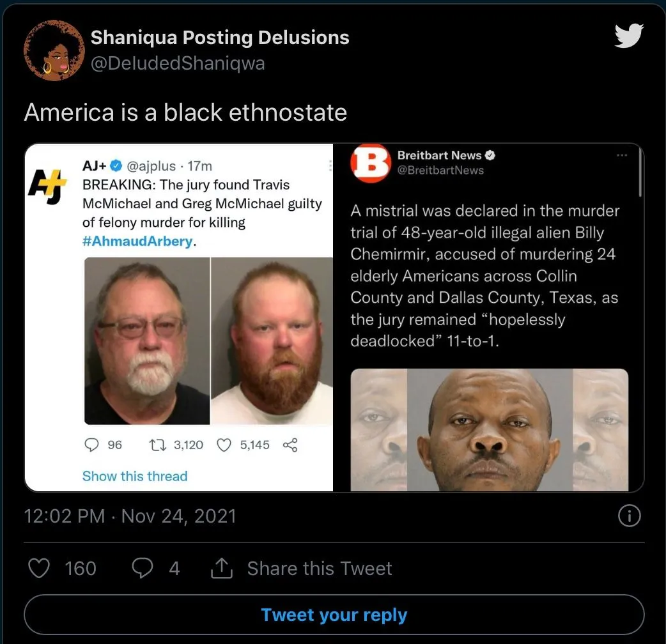Open Show this thread link
The image size is (666, 644).
click(135, 476)
